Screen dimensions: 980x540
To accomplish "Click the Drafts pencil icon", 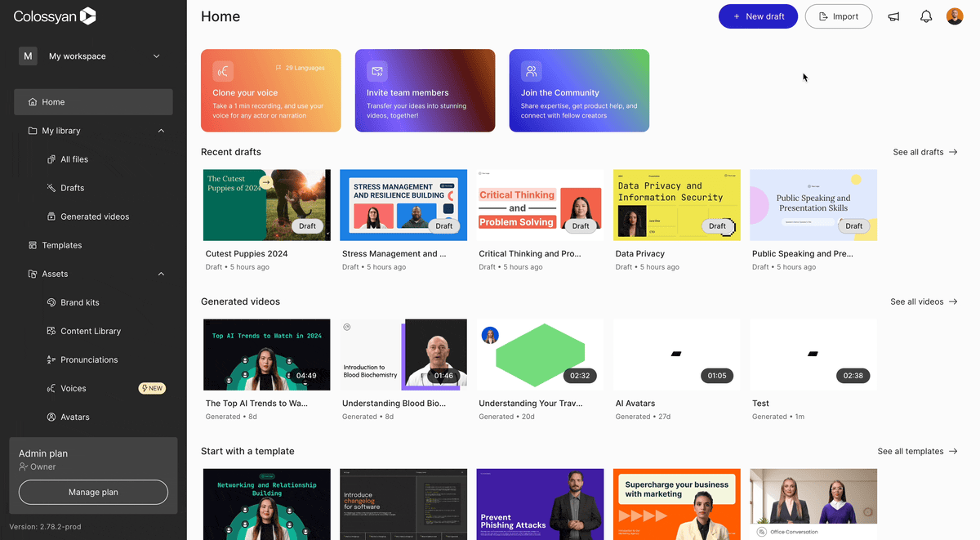I will tap(51, 188).
